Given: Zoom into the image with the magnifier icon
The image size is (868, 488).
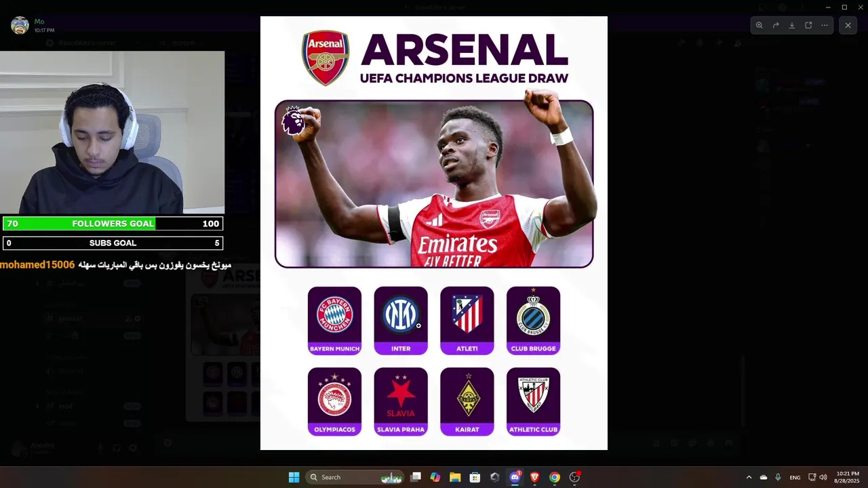Looking at the screenshot, I should point(759,25).
